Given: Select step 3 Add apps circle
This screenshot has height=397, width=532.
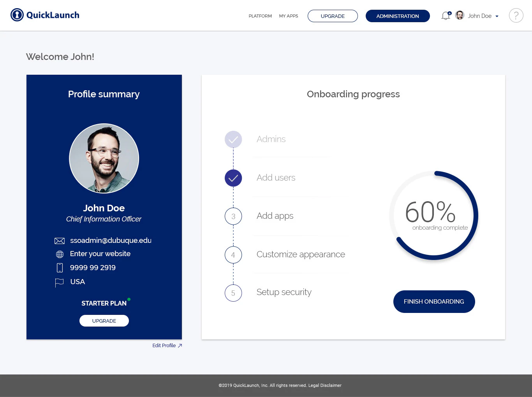Looking at the screenshot, I should (x=233, y=216).
